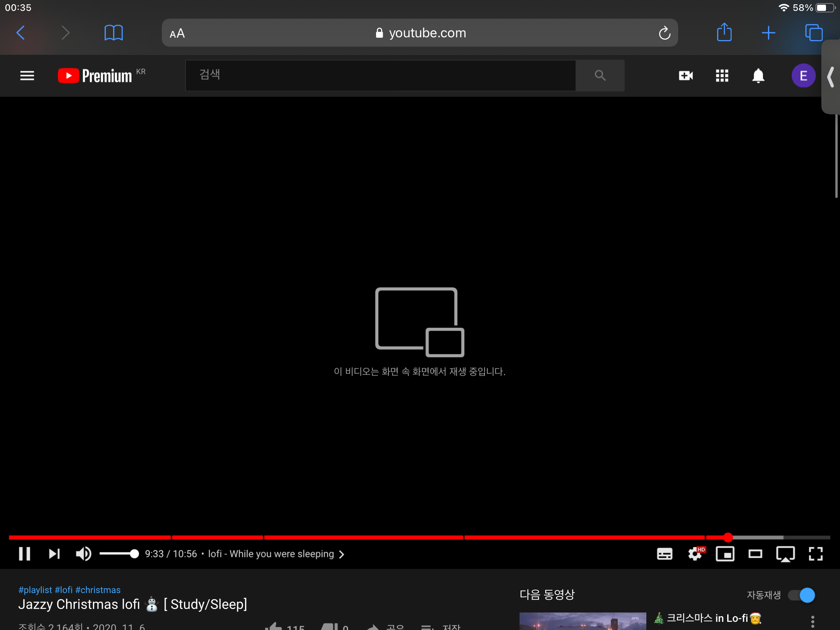Toggle subtitles on the player

[664, 554]
